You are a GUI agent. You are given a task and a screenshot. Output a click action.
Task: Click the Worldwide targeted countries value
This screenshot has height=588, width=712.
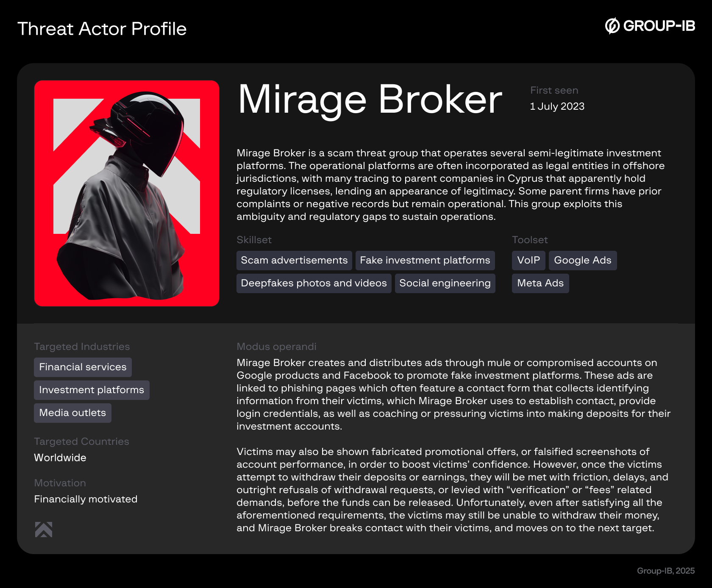60,458
